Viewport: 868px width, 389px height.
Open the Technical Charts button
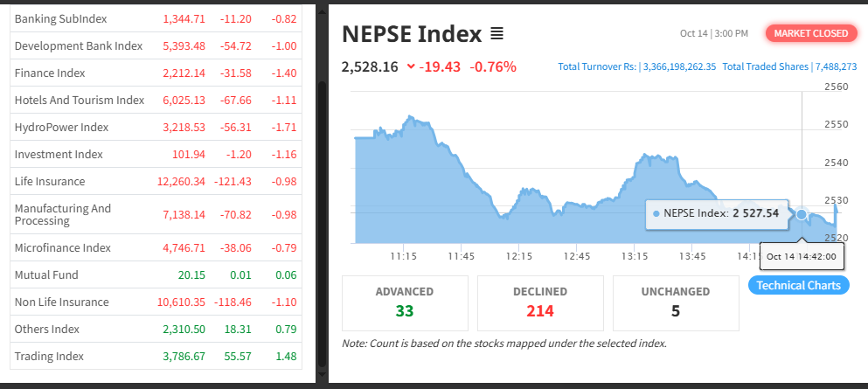pyautogui.click(x=798, y=285)
